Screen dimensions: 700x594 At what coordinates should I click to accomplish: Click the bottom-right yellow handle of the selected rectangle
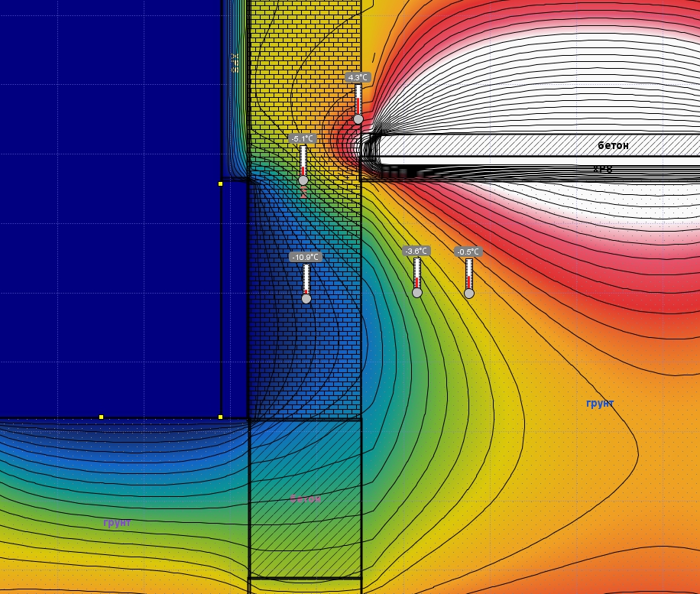(x=221, y=417)
